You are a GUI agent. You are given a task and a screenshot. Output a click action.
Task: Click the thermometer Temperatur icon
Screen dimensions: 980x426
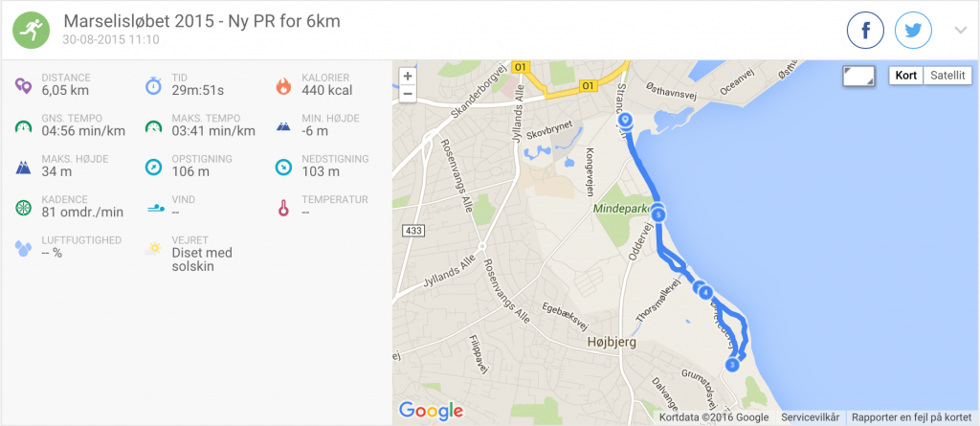[x=282, y=207]
